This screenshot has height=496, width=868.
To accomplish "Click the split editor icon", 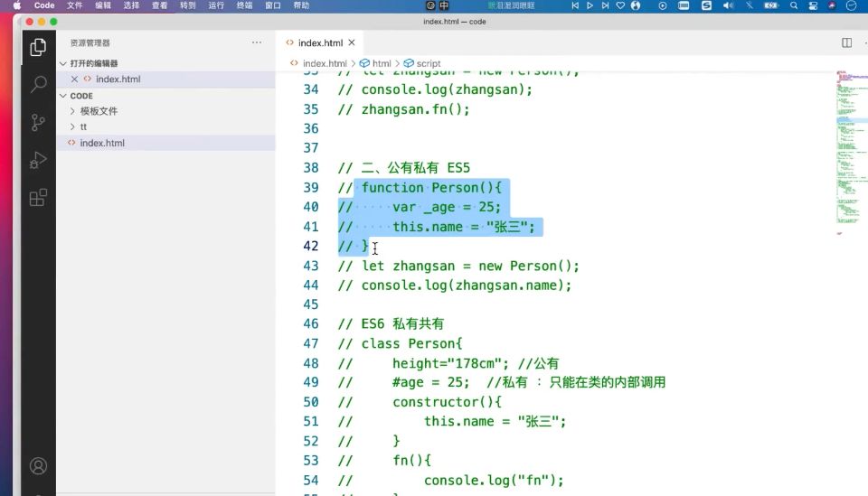I will pyautogui.click(x=846, y=42).
